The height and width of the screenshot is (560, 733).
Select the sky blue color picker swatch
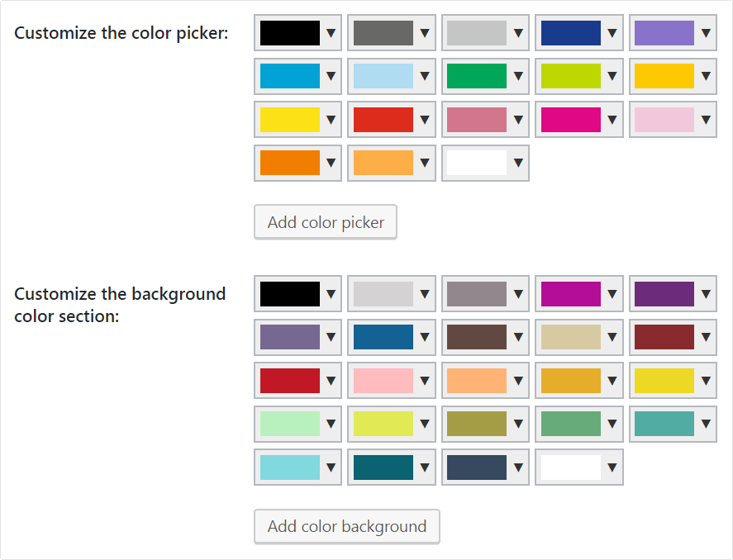coord(290,76)
